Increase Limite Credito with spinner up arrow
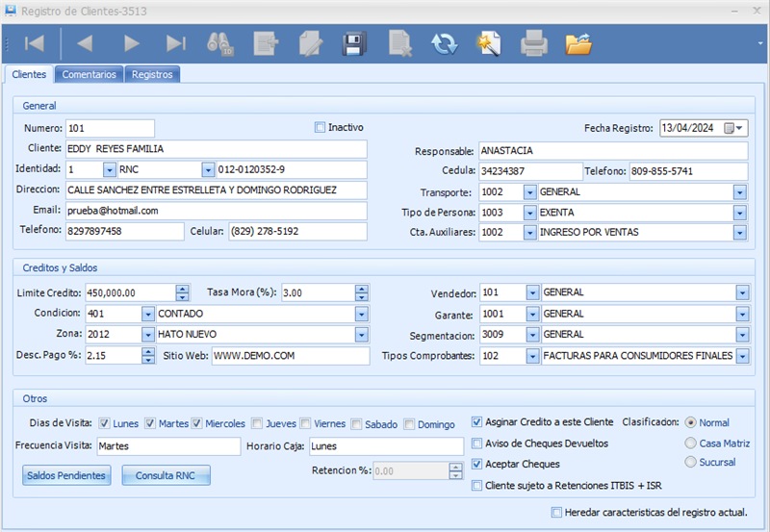This screenshot has height=532, width=770. (183, 289)
